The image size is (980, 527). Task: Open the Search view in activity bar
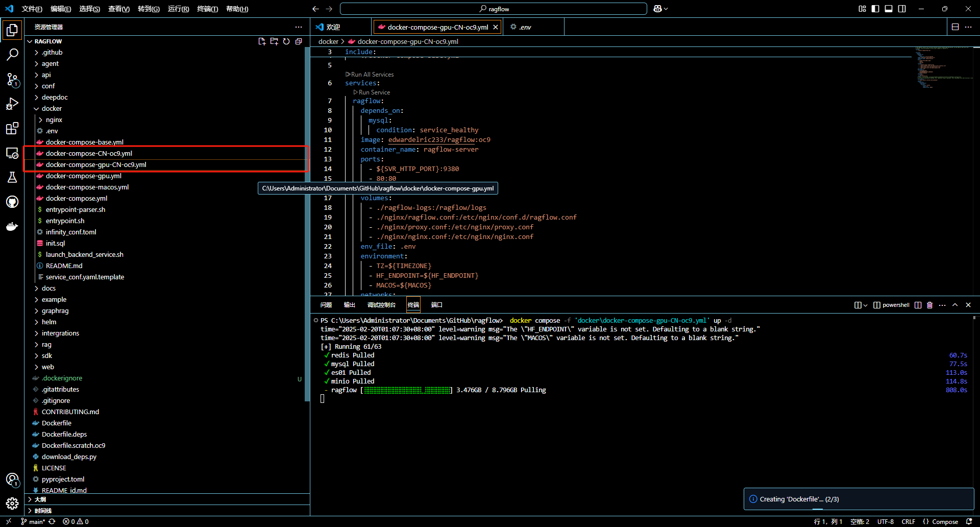(x=12, y=55)
